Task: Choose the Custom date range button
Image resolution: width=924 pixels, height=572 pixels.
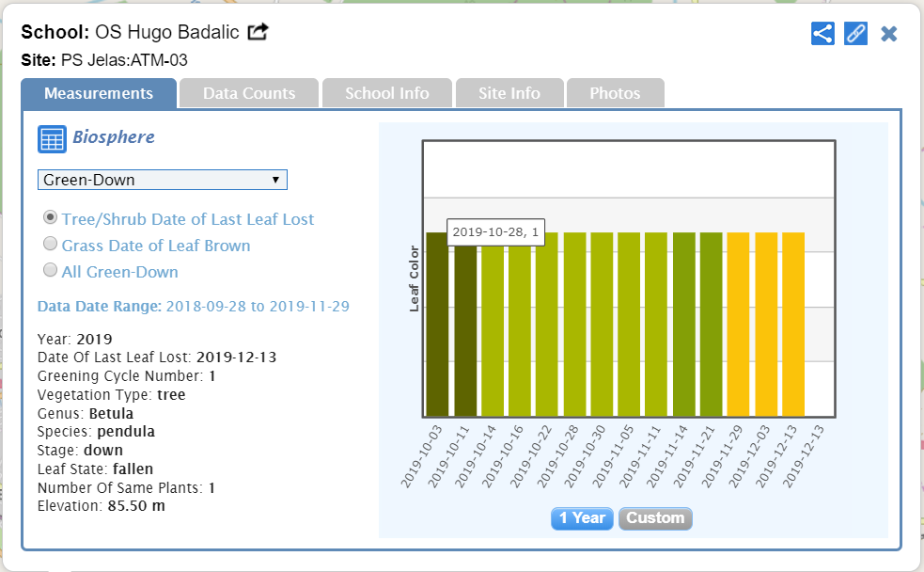Action: [655, 518]
